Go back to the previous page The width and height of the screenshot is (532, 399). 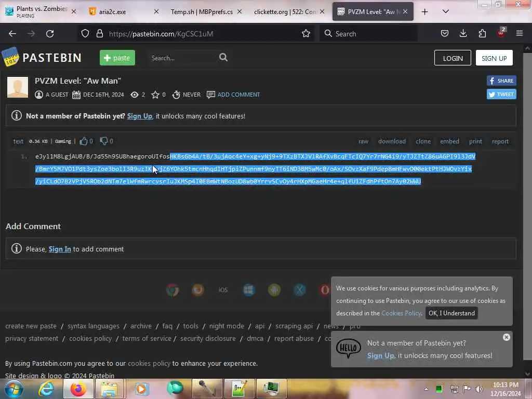12,34
